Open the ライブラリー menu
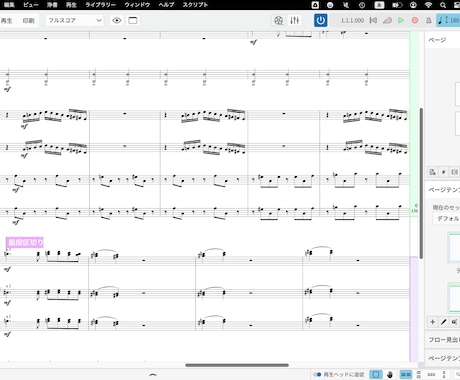460x380 pixels. click(100, 5)
